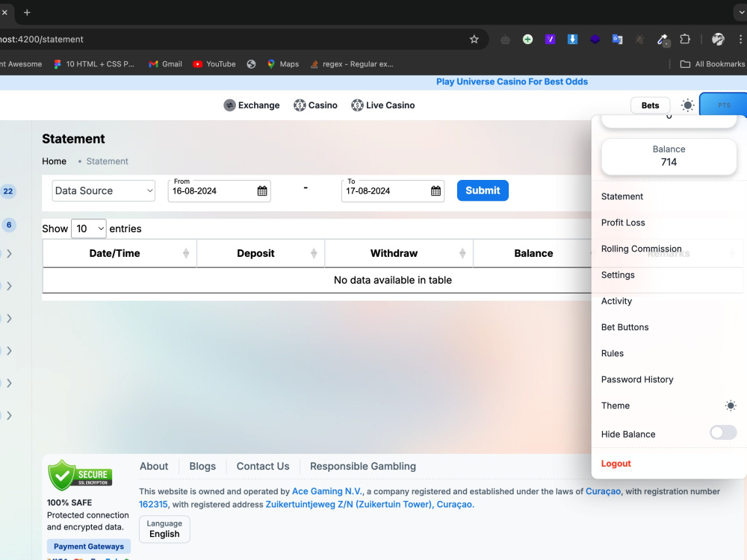This screenshot has width=747, height=560.
Task: Go to the Exchange section
Action: 252,105
